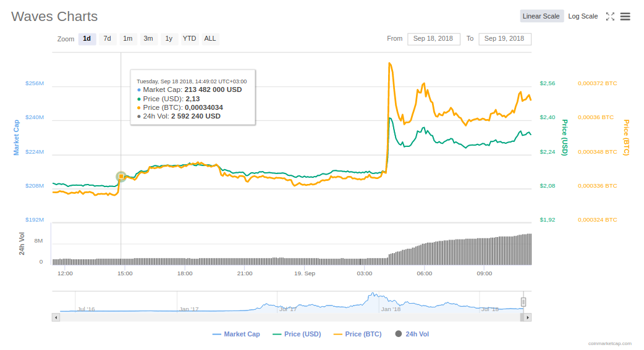Click the 21:00 time axis label
This screenshot has height=350, width=644.
point(245,273)
